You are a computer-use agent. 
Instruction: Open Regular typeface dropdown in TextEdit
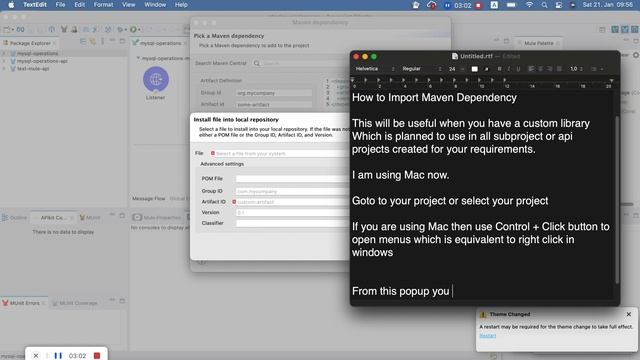coord(422,69)
